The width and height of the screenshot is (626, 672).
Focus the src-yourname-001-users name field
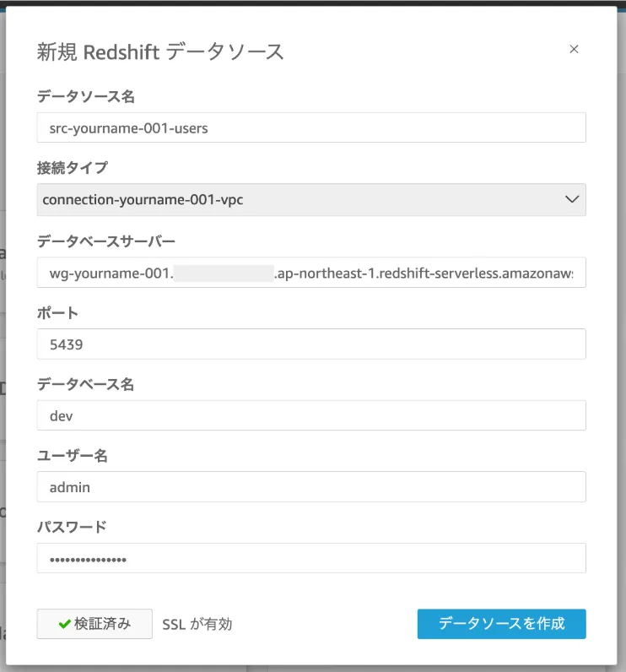coord(311,128)
